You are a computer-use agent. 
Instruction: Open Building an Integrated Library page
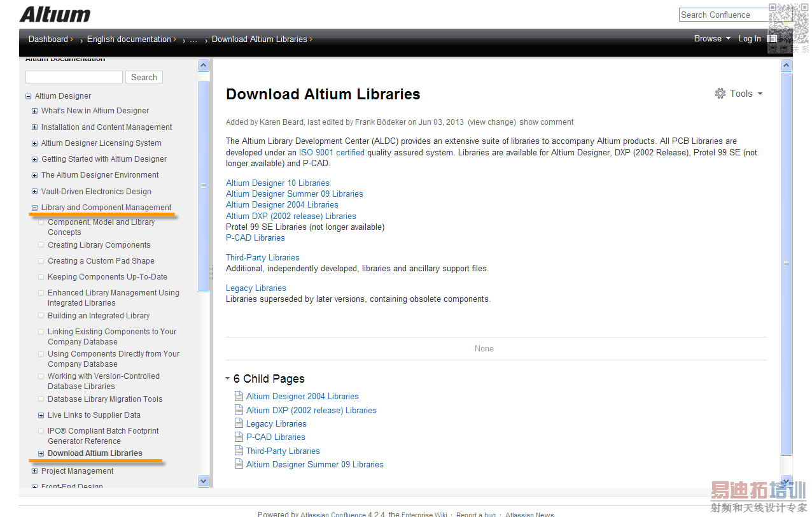point(99,316)
